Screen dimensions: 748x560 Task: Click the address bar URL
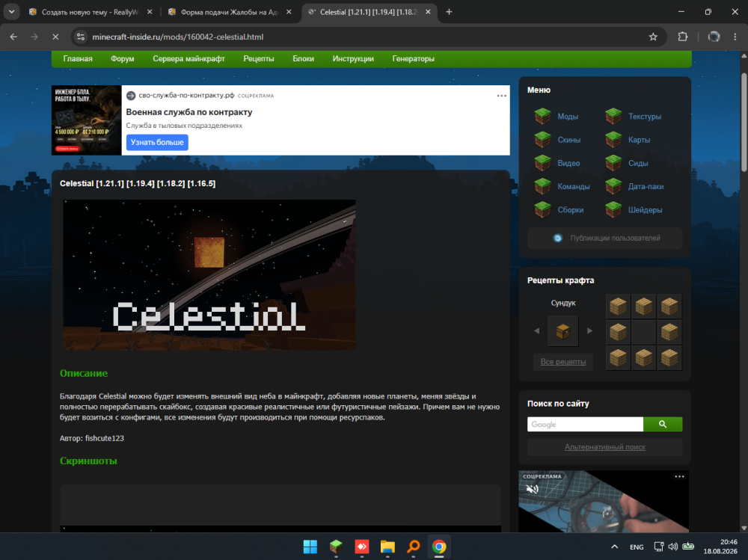(177, 37)
